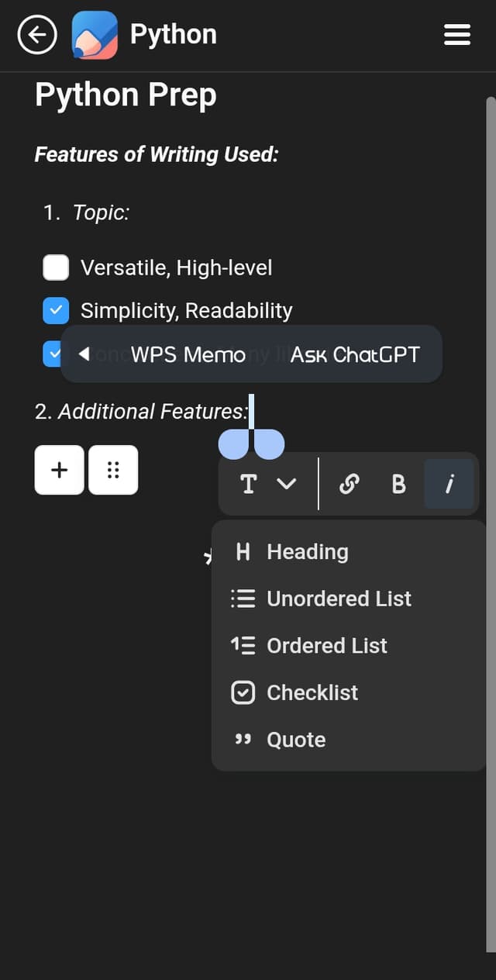Insert a link with the chain icon

click(x=350, y=484)
